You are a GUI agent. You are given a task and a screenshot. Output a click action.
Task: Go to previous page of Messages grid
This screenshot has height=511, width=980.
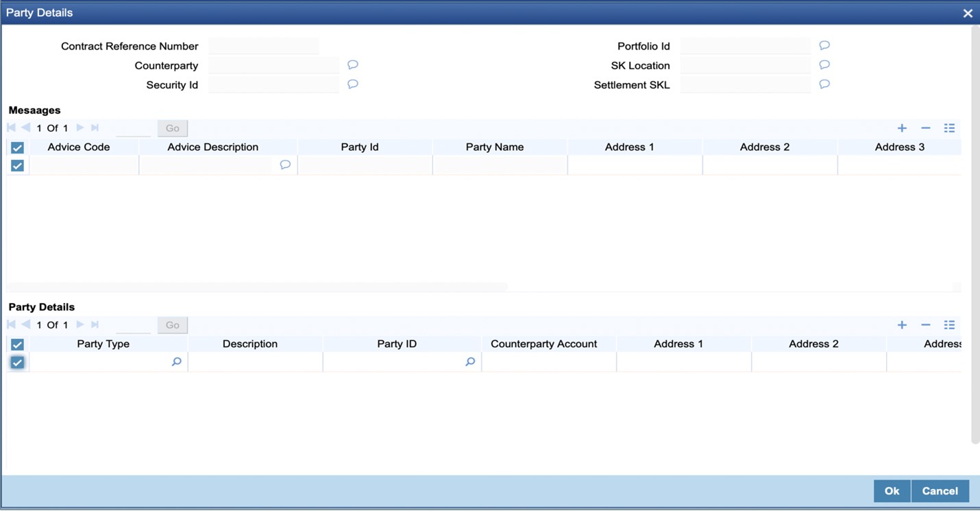(x=25, y=128)
